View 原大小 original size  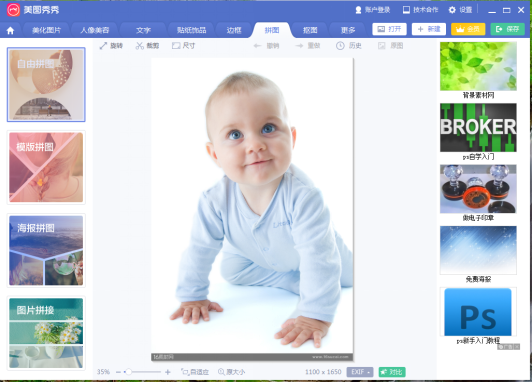[x=231, y=372]
